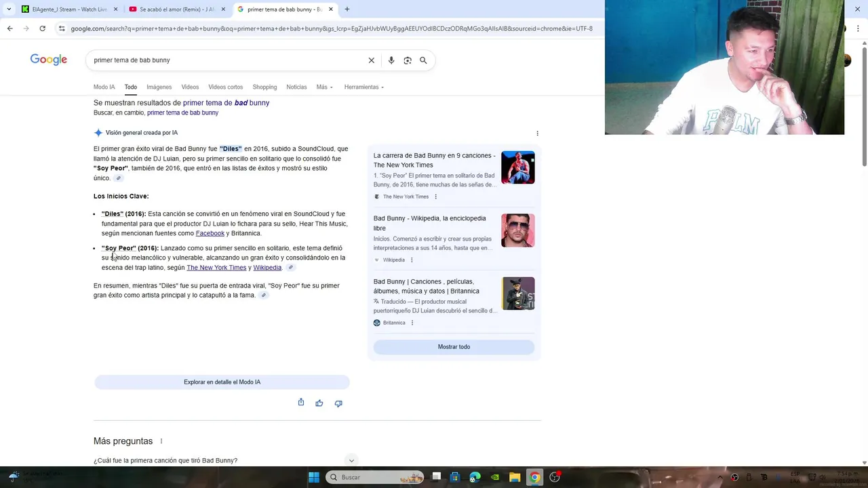Expand the Más search filters dropdown
868x488 pixels.
[x=324, y=87]
